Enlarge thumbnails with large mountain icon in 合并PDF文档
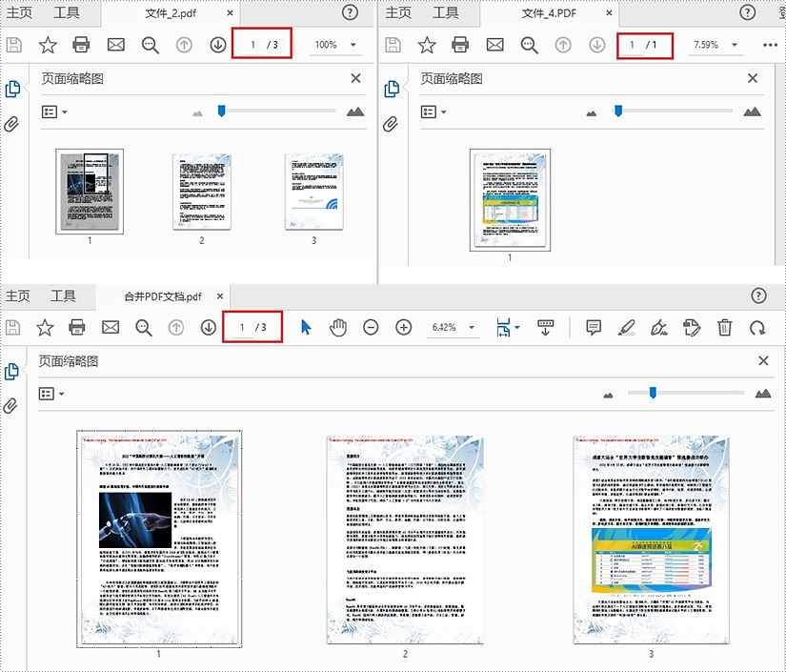This screenshot has height=672, width=786. pos(763,394)
